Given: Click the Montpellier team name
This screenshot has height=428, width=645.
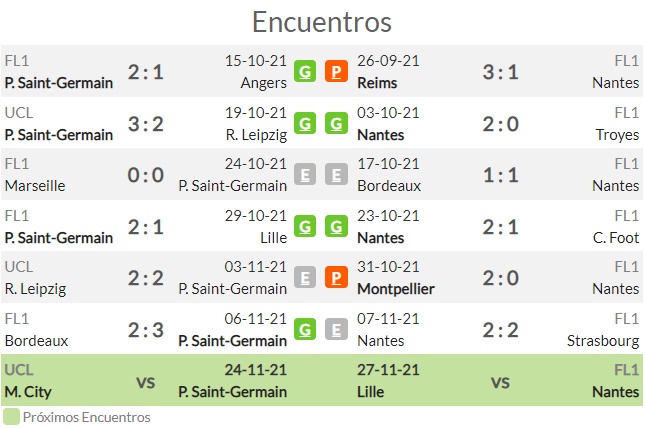Looking at the screenshot, I should (x=396, y=289).
